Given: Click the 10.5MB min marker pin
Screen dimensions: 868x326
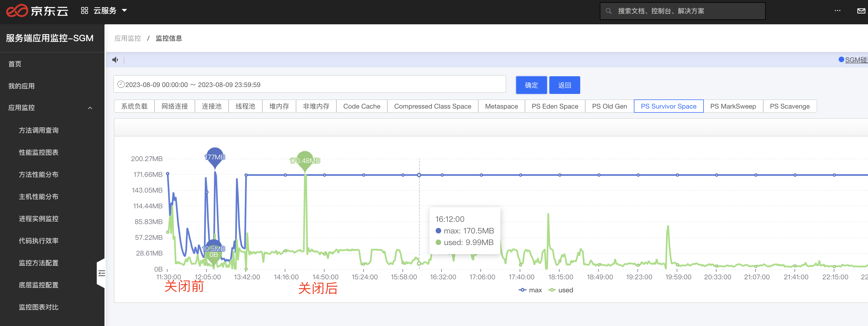Looking at the screenshot, I should pyautogui.click(x=214, y=249).
